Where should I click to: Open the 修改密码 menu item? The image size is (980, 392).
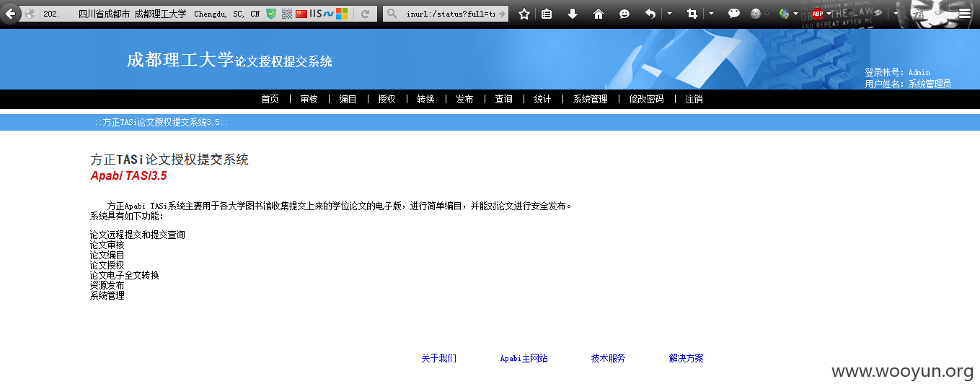647,99
